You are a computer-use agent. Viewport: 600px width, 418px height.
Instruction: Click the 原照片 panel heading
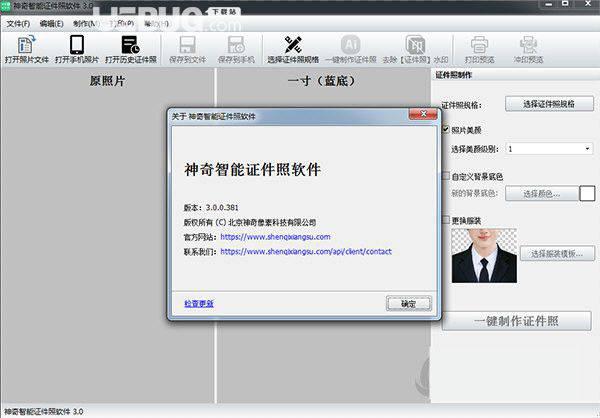[108, 81]
